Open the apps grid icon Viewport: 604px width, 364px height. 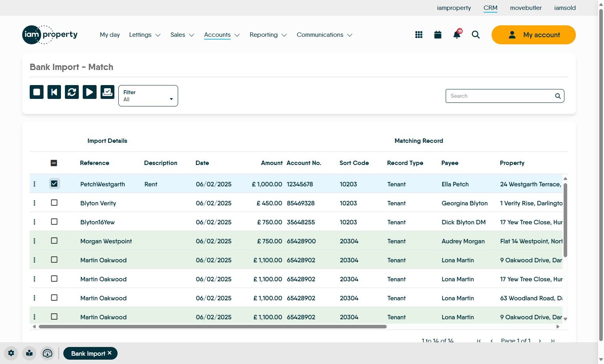419,35
